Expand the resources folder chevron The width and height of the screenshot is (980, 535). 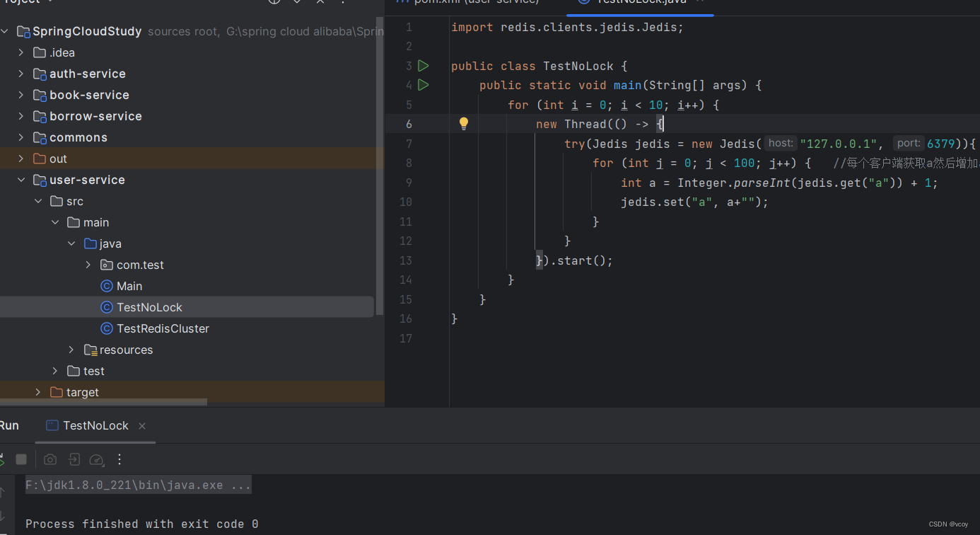point(71,350)
